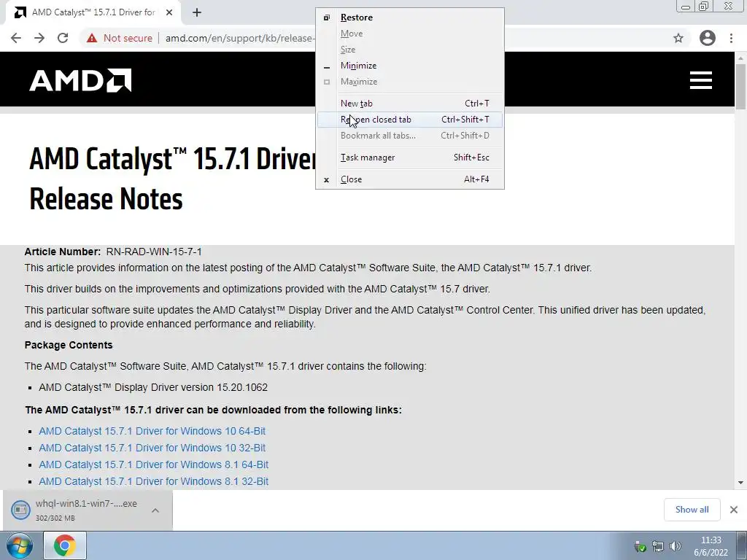Screen dimensions: 747x560
Task: Click the scrollbar down arrow
Action: click(x=740, y=483)
